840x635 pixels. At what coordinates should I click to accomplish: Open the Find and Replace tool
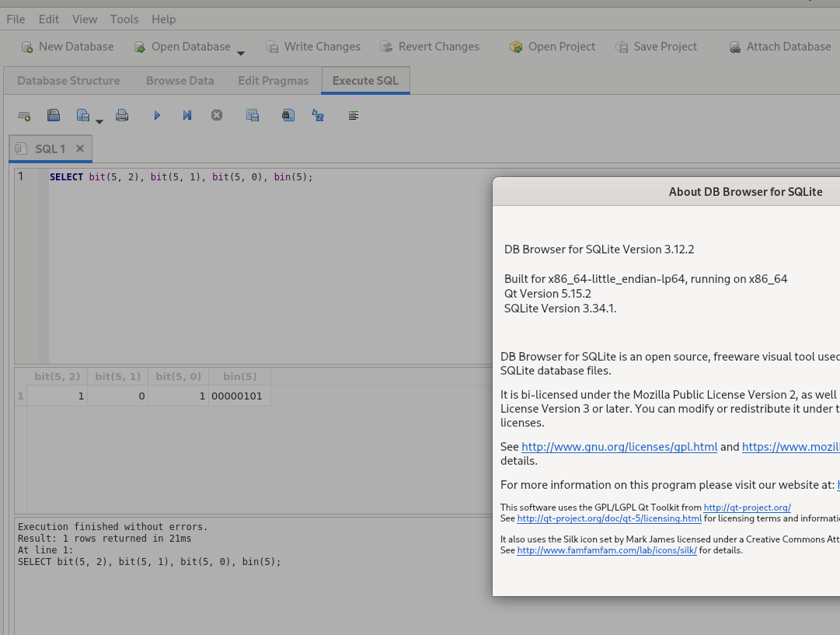pos(317,115)
